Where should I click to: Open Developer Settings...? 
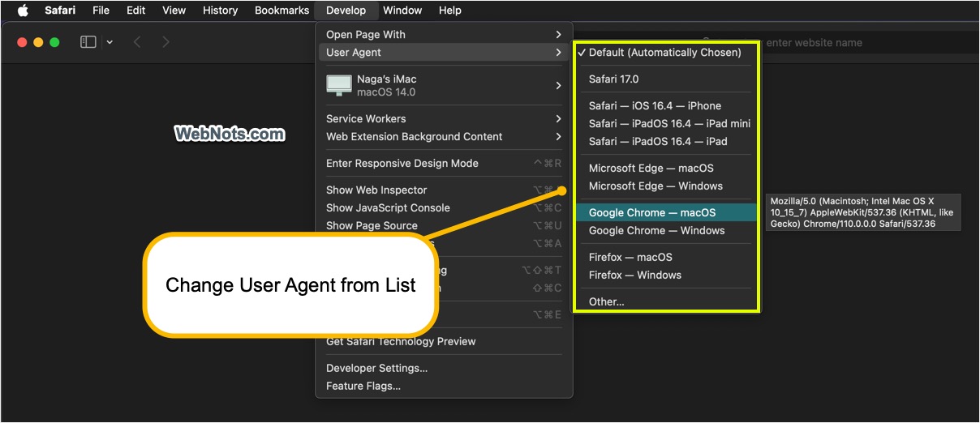444,368
